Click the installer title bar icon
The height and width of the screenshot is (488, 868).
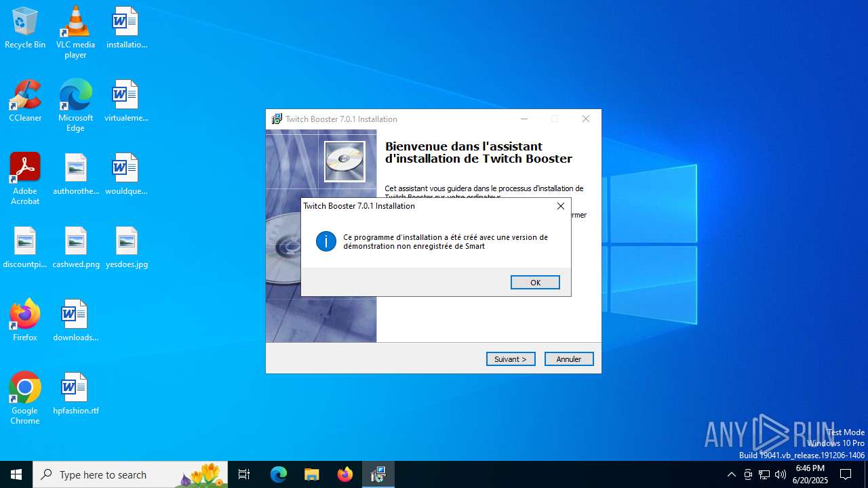pos(277,119)
